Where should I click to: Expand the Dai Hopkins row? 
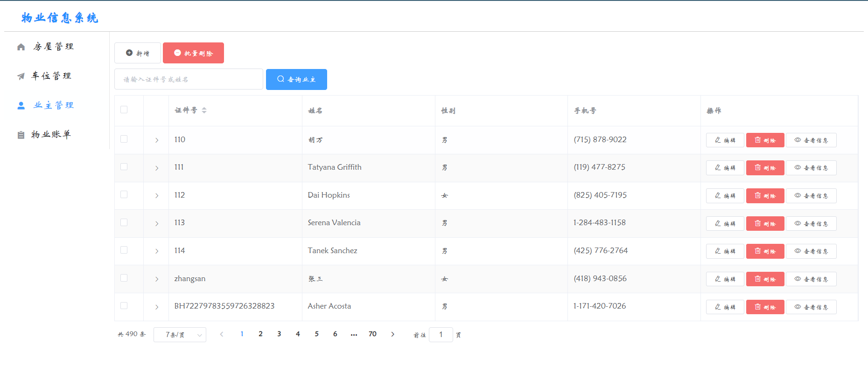point(157,196)
